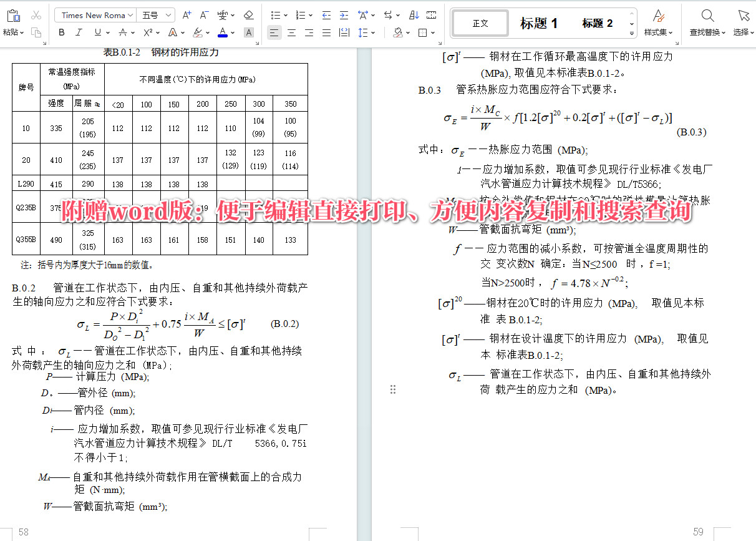Viewport: 756px width, 541px height.
Task: Toggle italic formatting
Action: coord(79,32)
